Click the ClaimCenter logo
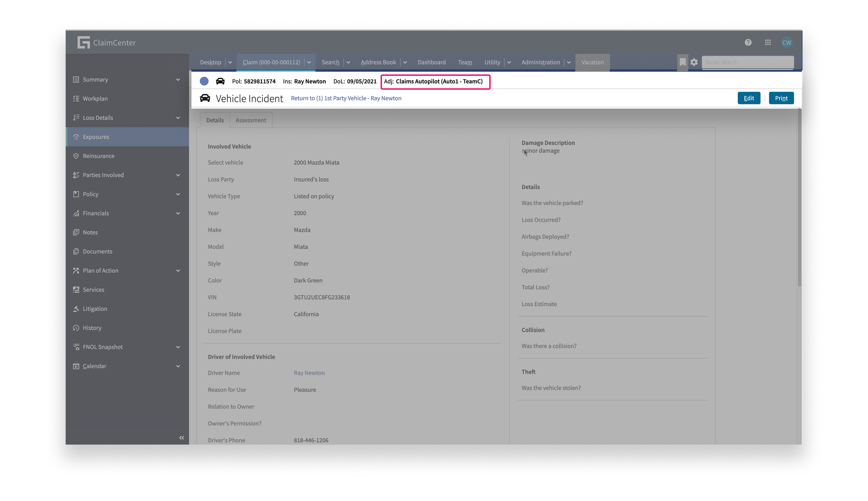 point(106,42)
